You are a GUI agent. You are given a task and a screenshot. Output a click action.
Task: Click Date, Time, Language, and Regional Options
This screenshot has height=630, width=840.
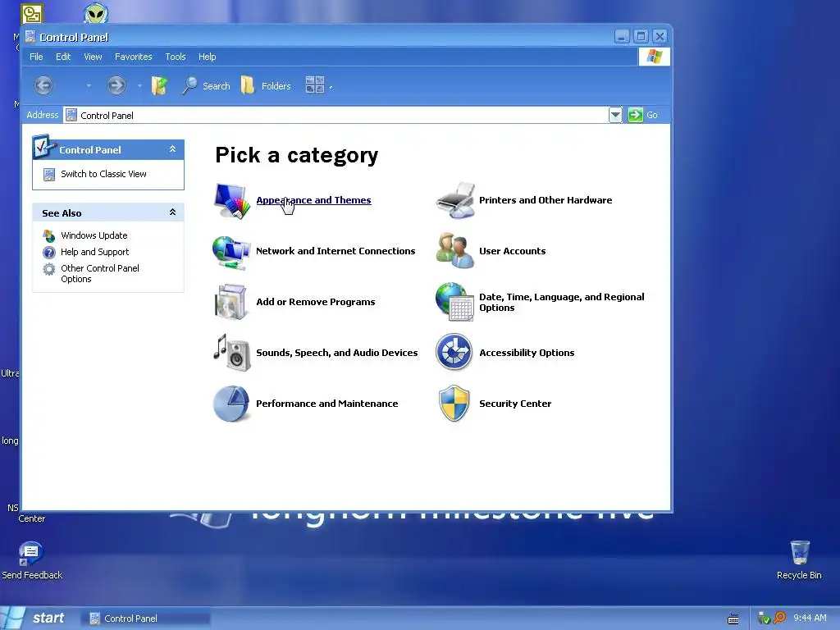(x=561, y=302)
